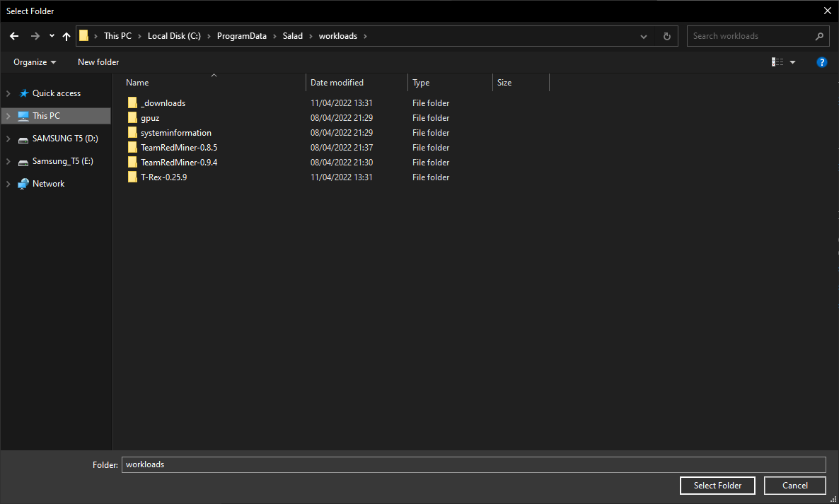Cancel the Select Folder dialog
This screenshot has height=504, width=839.
795,486
